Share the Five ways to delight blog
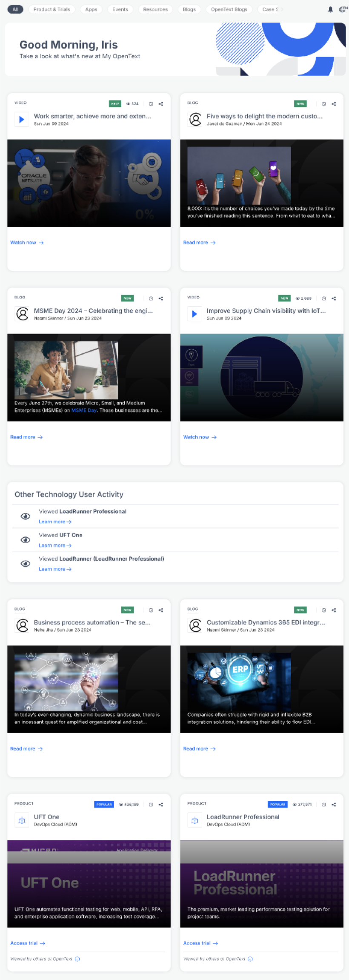The height and width of the screenshot is (980, 349). tap(334, 104)
